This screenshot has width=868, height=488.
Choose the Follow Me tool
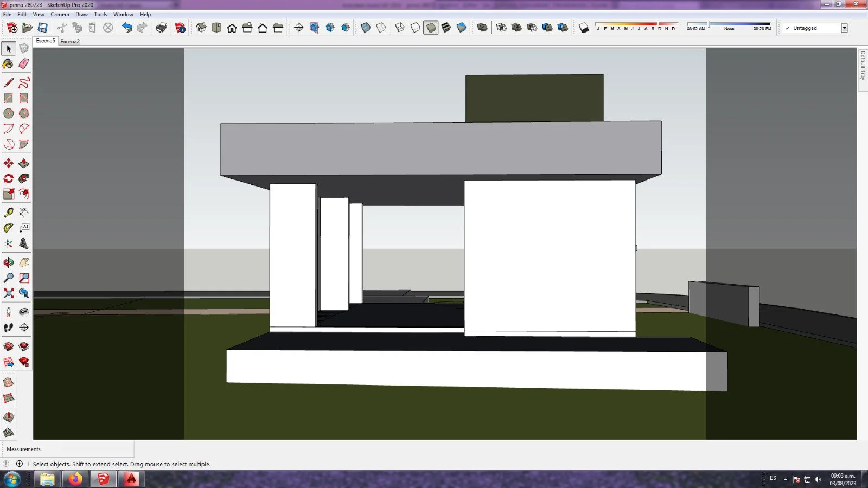(24, 178)
